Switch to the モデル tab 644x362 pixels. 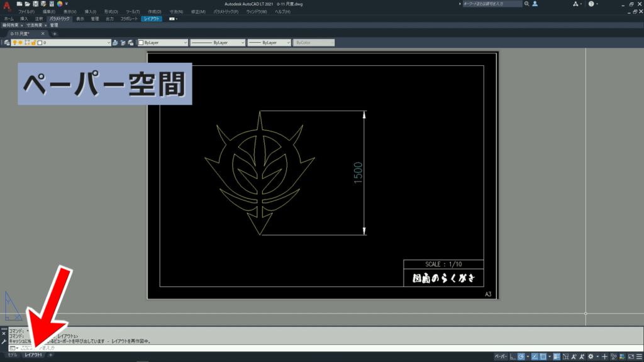(13, 355)
